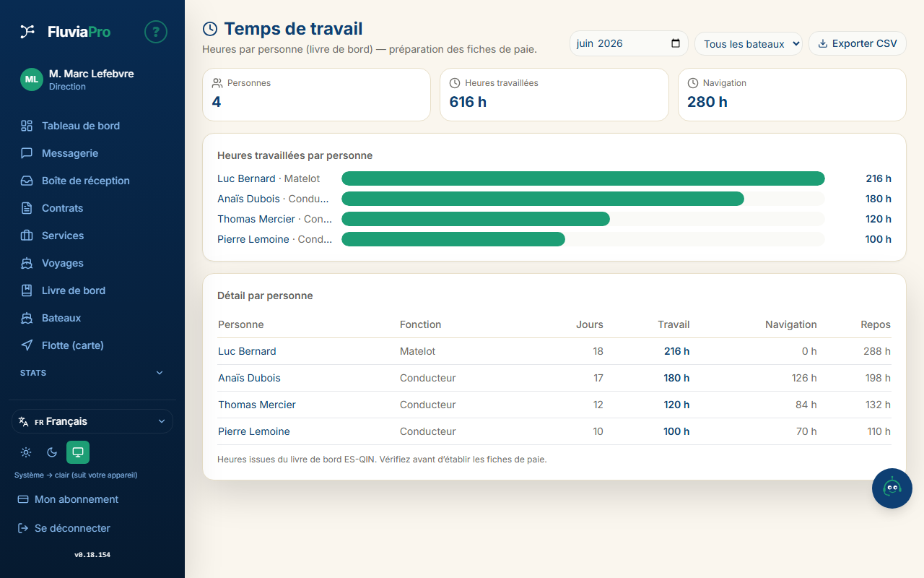The image size is (924, 578).
Task: Open Bateaux page
Action: (x=92, y=318)
